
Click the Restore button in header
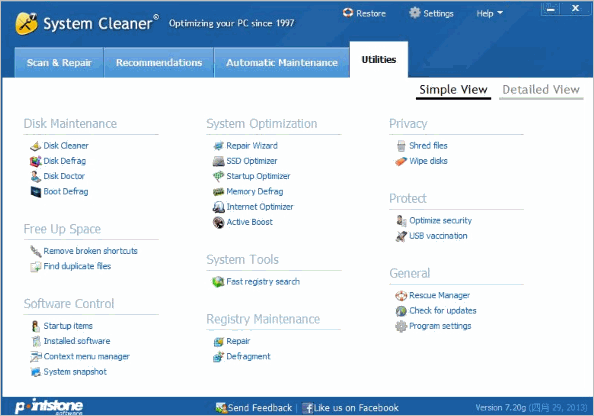364,13
